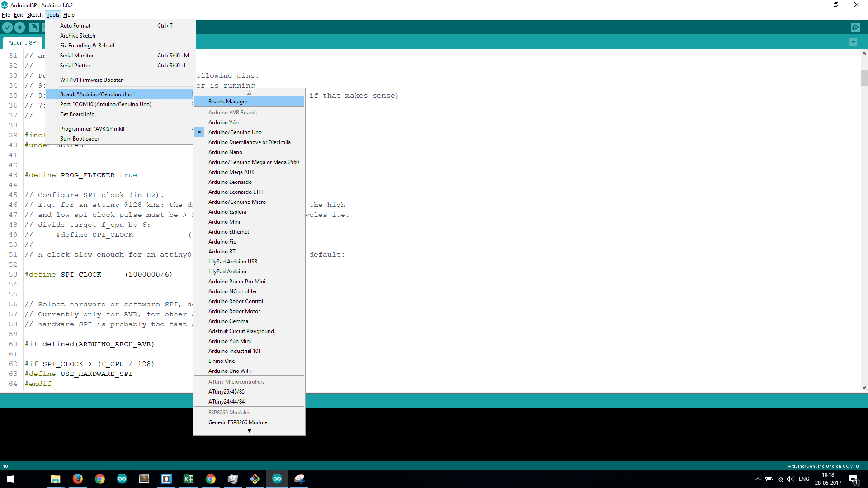Viewport: 868px width, 488px height.
Task: Click the editor scrollbar up arrow
Action: tap(864, 53)
